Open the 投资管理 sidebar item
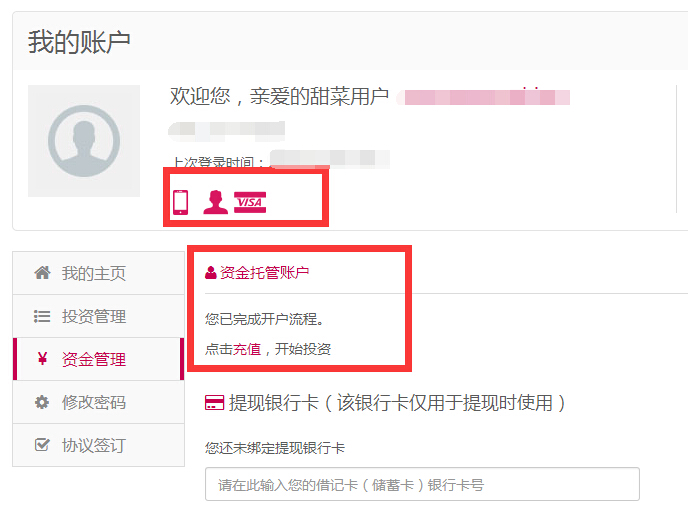This screenshot has height=512, width=688. 99,316
